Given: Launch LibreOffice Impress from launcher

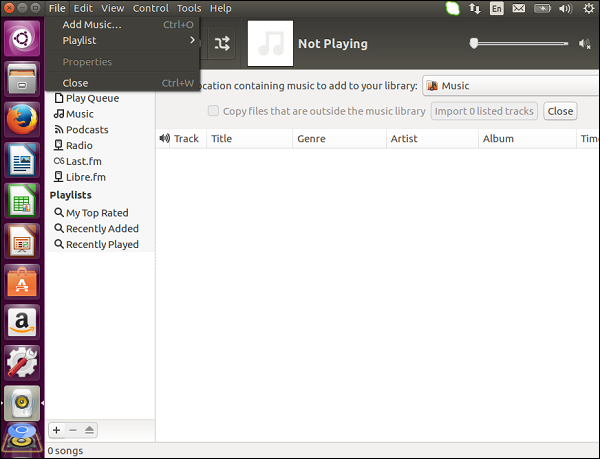Looking at the screenshot, I should pos(22,241).
